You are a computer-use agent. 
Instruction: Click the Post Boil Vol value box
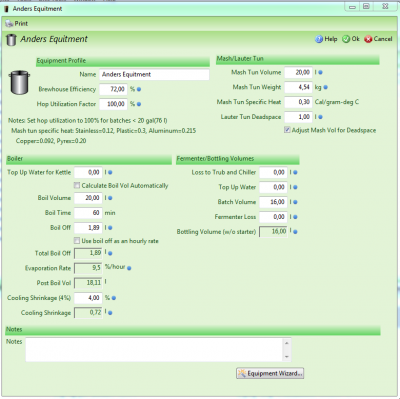88,283
